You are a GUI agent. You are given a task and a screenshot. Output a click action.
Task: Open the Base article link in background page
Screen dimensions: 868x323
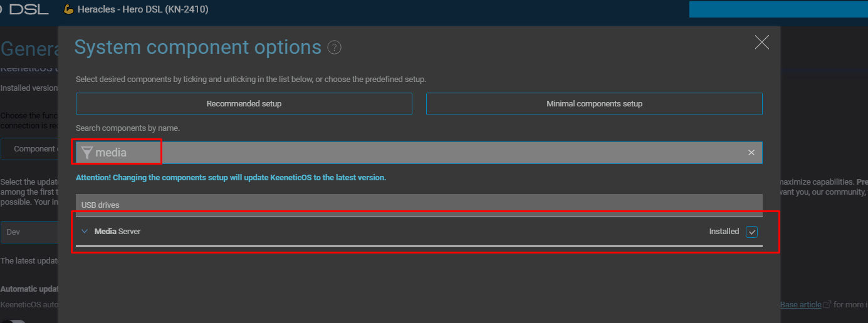[x=800, y=305]
